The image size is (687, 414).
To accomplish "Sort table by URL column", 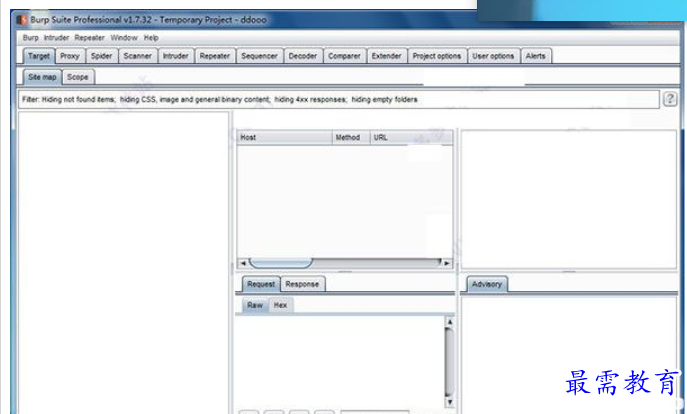I will tap(411, 138).
